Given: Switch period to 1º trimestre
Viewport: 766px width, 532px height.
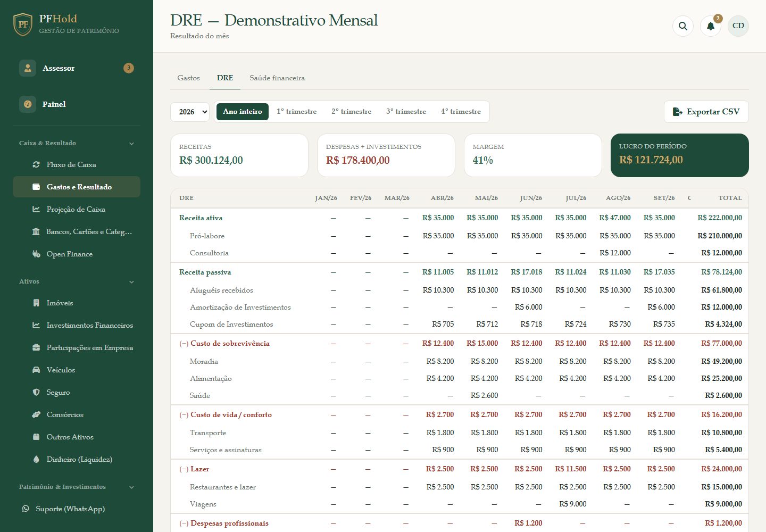Looking at the screenshot, I should 296,112.
